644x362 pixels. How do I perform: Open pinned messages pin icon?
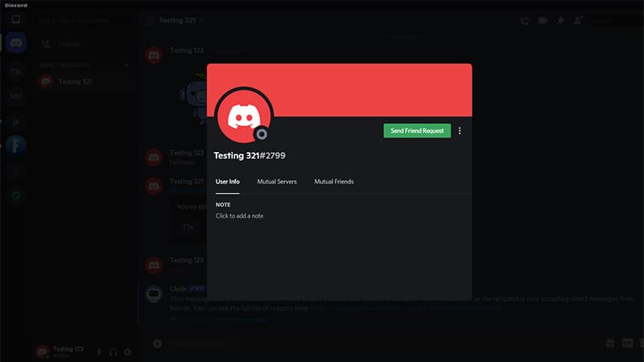click(x=560, y=20)
